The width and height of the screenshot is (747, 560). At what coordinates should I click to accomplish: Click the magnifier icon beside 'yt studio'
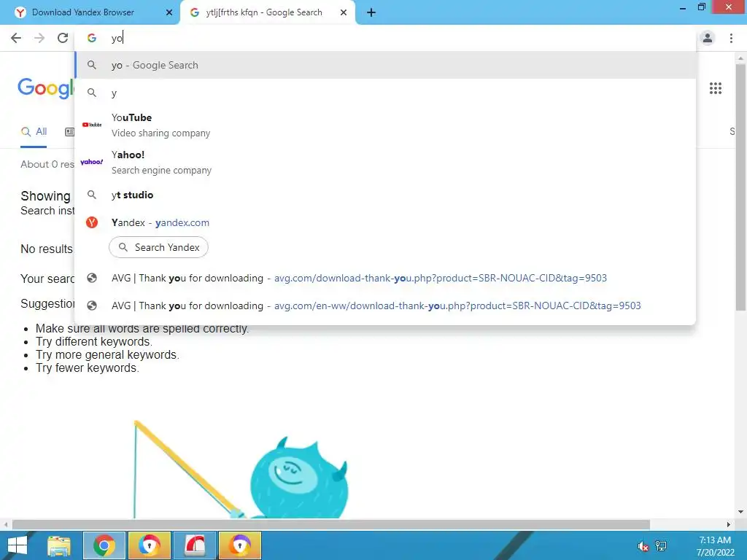click(x=92, y=195)
